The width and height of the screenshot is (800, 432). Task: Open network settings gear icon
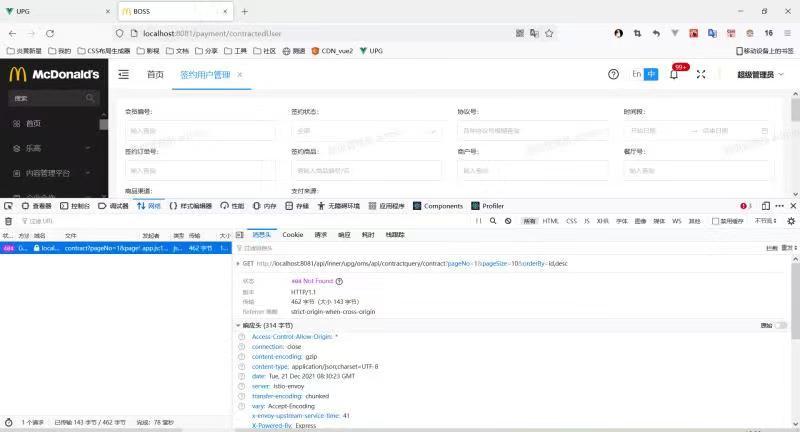[791, 221]
